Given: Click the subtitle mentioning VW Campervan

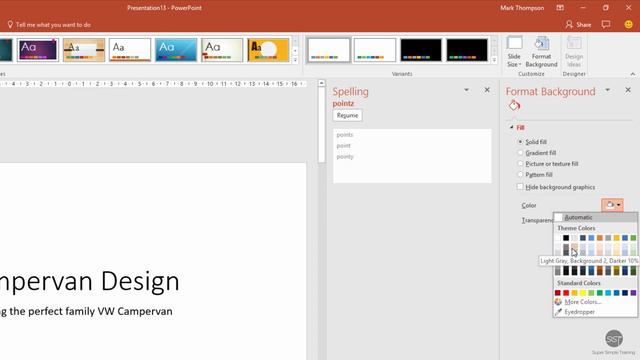Looking at the screenshot, I should click(86, 311).
